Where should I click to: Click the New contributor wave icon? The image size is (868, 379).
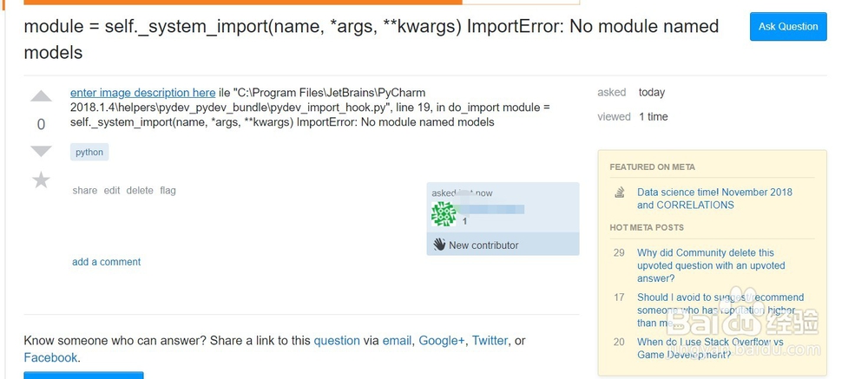[x=439, y=245]
